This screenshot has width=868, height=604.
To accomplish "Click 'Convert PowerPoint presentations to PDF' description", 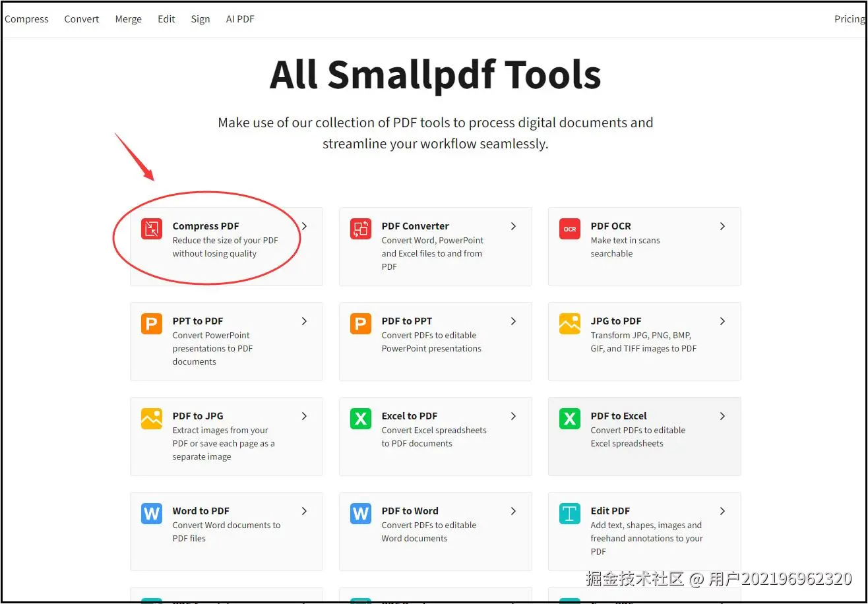I will (212, 349).
